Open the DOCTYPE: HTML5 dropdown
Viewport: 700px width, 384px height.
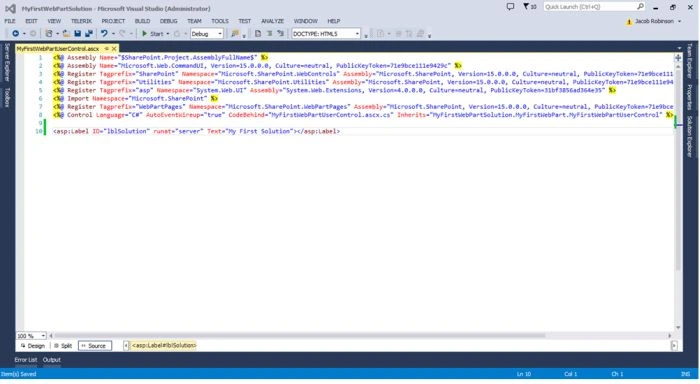click(x=326, y=33)
